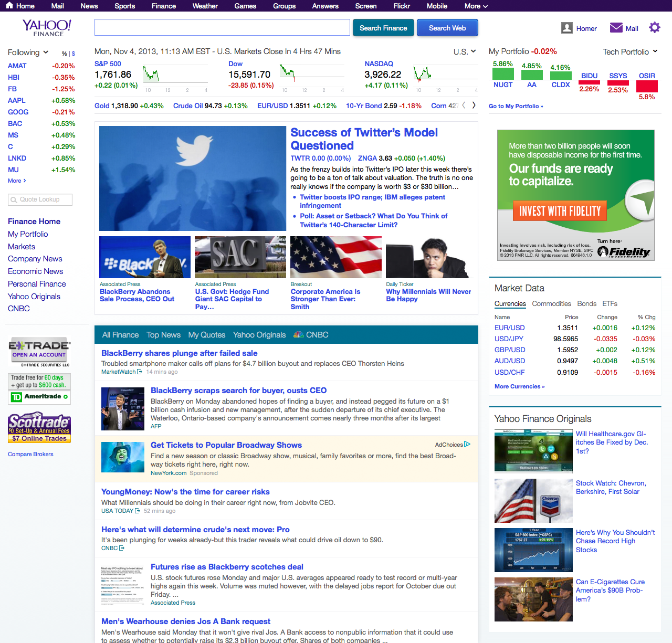Click Invest With Fidelity ad button
This screenshot has height=643, width=672.
coord(560,211)
